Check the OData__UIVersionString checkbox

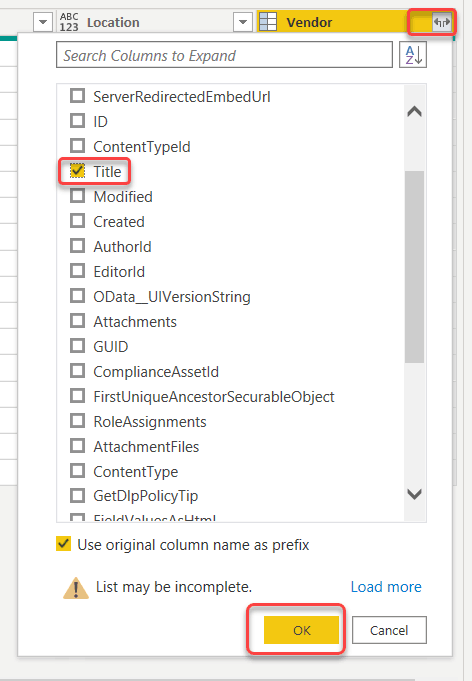click(x=78, y=296)
